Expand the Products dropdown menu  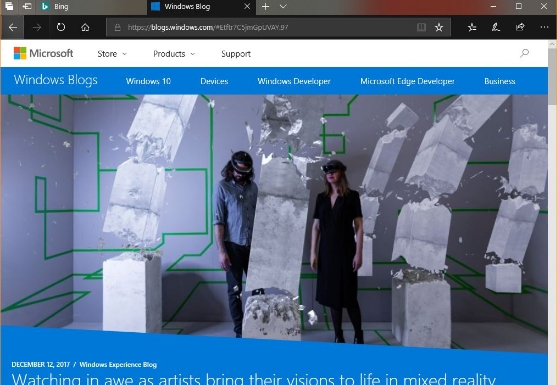pyautogui.click(x=174, y=54)
